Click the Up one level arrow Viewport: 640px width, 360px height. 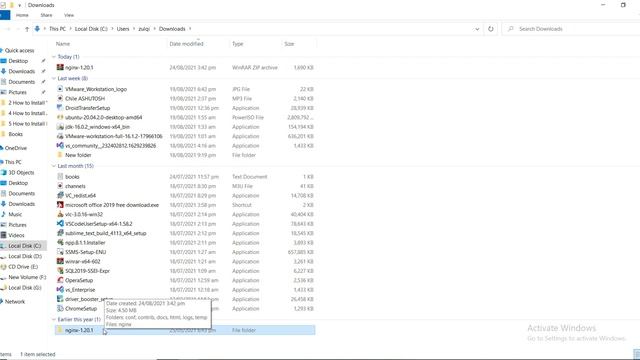coord(27,29)
